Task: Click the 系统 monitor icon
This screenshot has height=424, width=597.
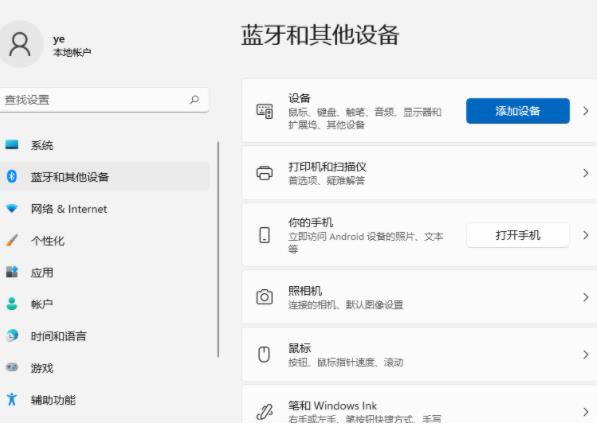Action: pyautogui.click(x=12, y=145)
